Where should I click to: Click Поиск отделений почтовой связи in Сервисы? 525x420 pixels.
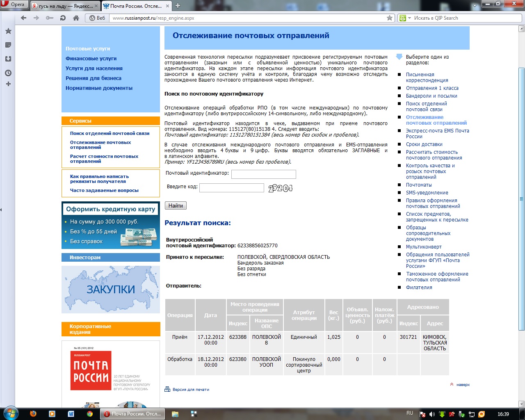[110, 133]
